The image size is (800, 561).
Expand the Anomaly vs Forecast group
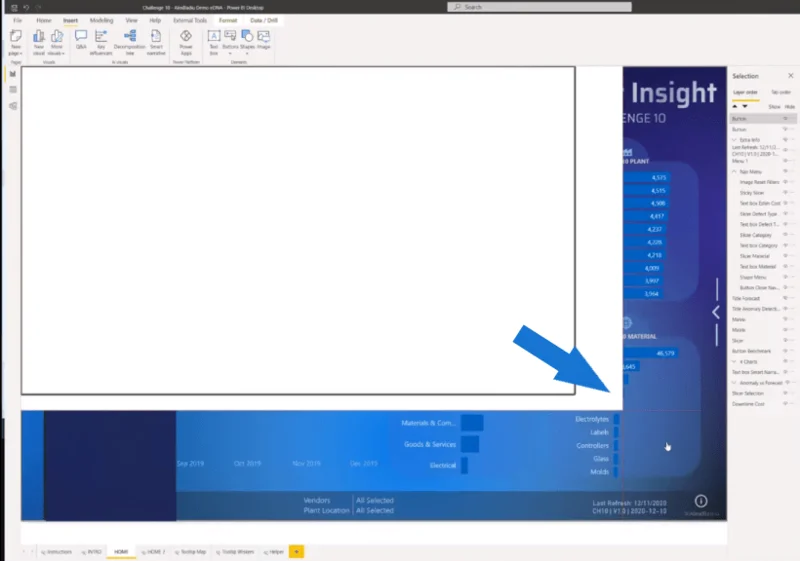click(735, 382)
